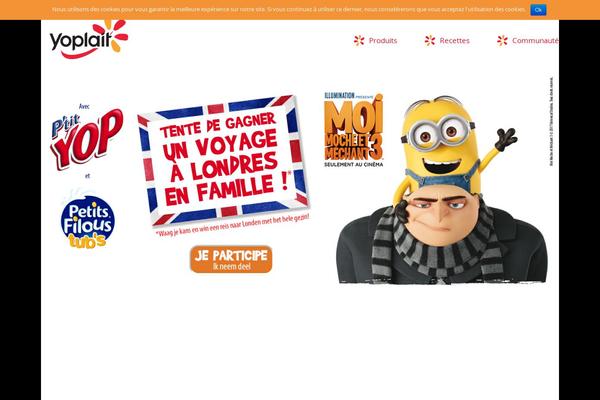The height and width of the screenshot is (400, 600).
Task: Open the Communauté menu
Action: (535, 41)
